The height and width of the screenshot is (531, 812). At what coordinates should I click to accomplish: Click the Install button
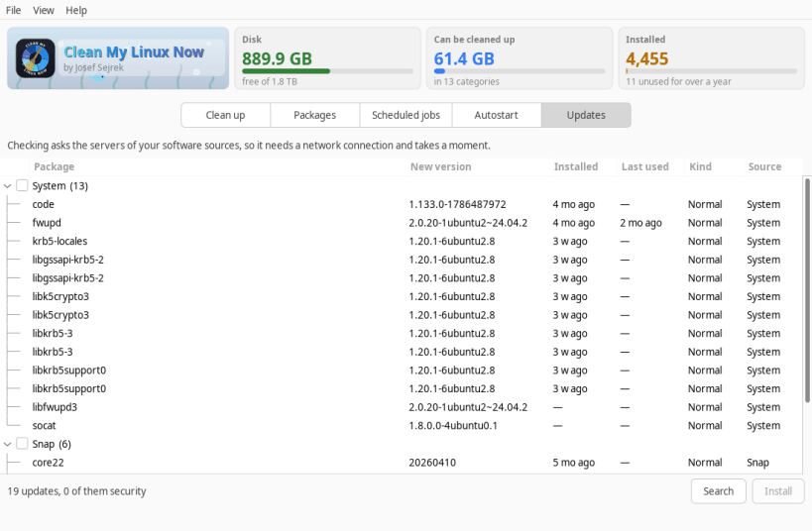click(778, 491)
